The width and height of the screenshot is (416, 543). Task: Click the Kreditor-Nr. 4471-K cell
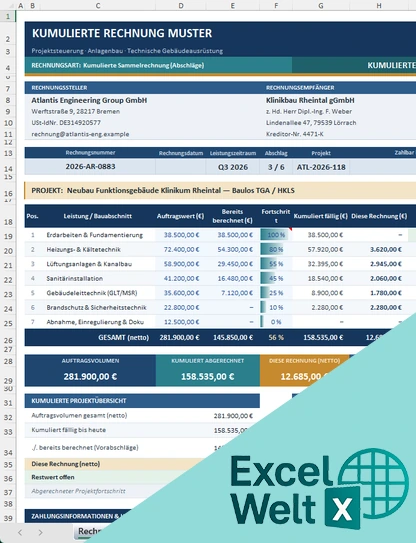coord(294,134)
